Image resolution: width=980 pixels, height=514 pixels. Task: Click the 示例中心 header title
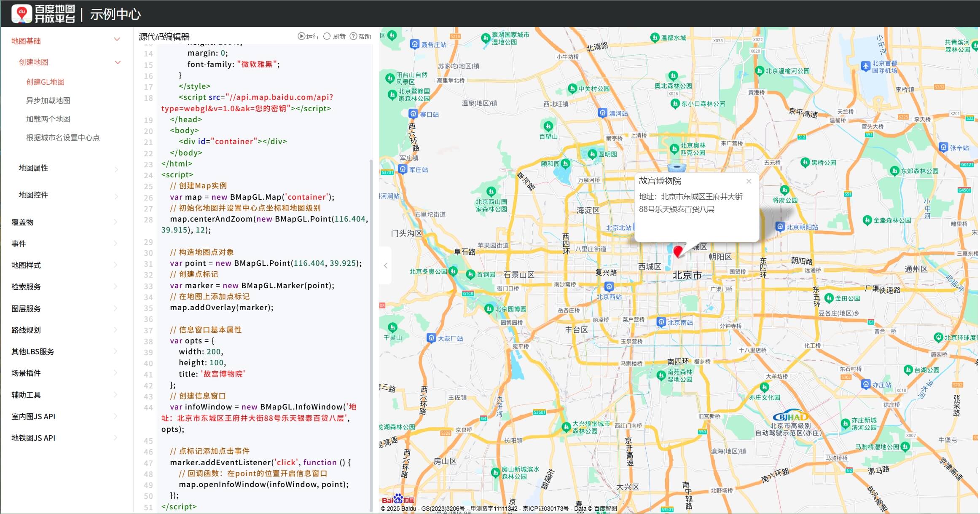tap(115, 14)
